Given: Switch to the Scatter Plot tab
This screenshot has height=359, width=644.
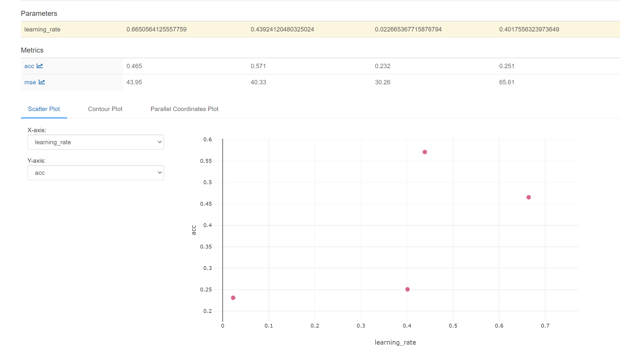Looking at the screenshot, I should tap(44, 109).
